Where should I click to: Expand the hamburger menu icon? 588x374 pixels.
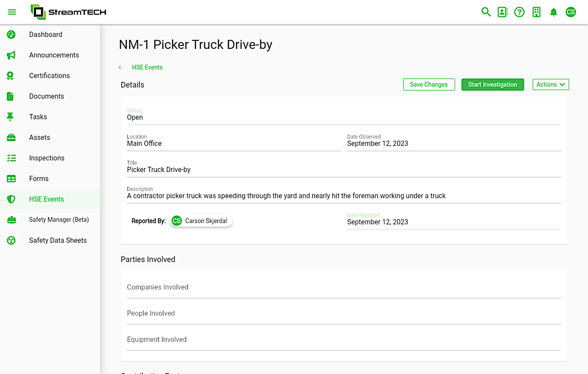click(12, 12)
